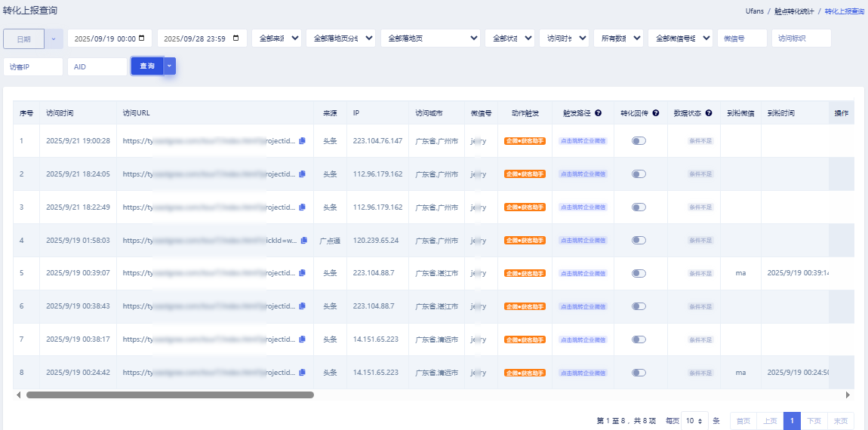This screenshot has height=430, width=868.
Task: Open Ufans breadcrumb link
Action: (756, 11)
